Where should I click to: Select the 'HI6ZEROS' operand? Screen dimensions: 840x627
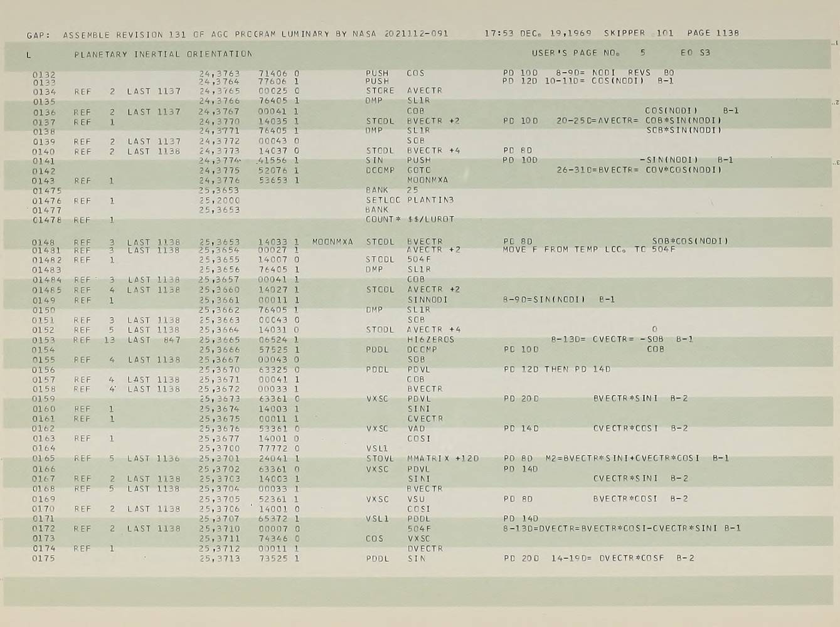click(x=430, y=340)
